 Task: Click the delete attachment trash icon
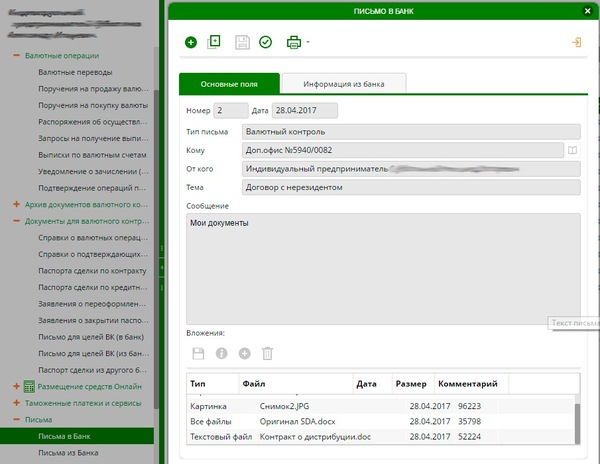tap(267, 353)
